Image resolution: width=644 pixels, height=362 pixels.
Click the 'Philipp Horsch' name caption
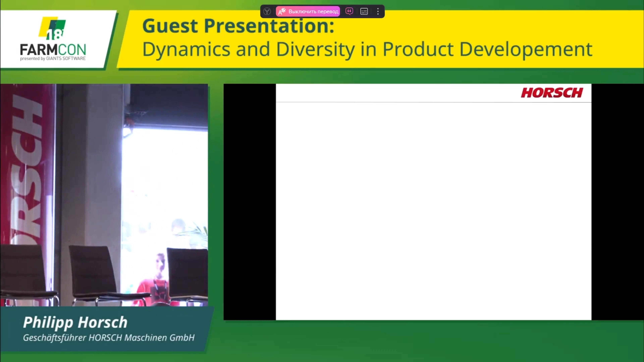point(75,322)
